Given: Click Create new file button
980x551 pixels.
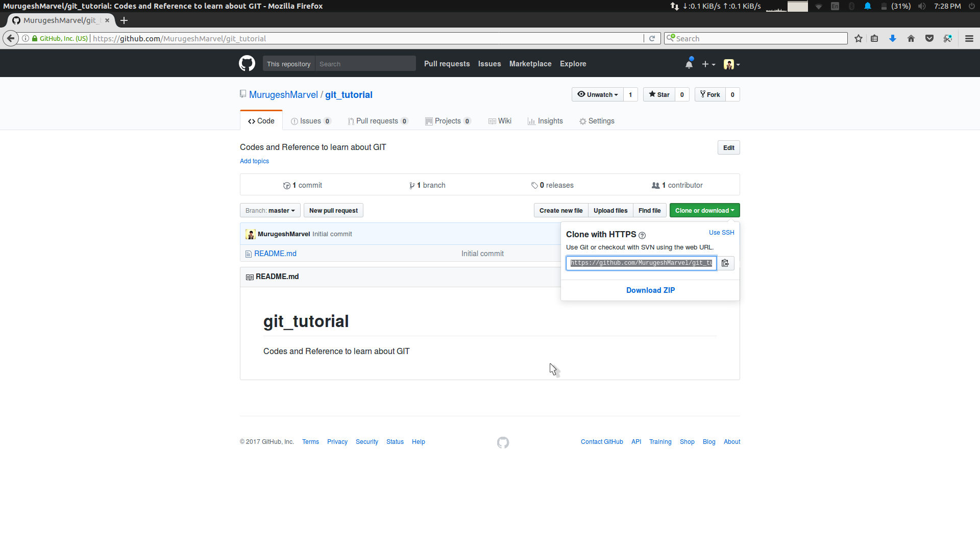Looking at the screenshot, I should (561, 210).
